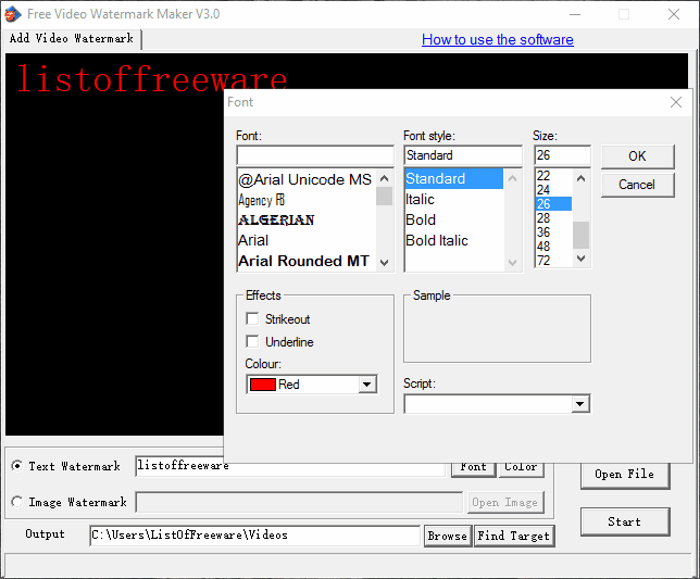The image size is (700, 579).
Task: Open the Script dropdown list
Action: (x=579, y=404)
